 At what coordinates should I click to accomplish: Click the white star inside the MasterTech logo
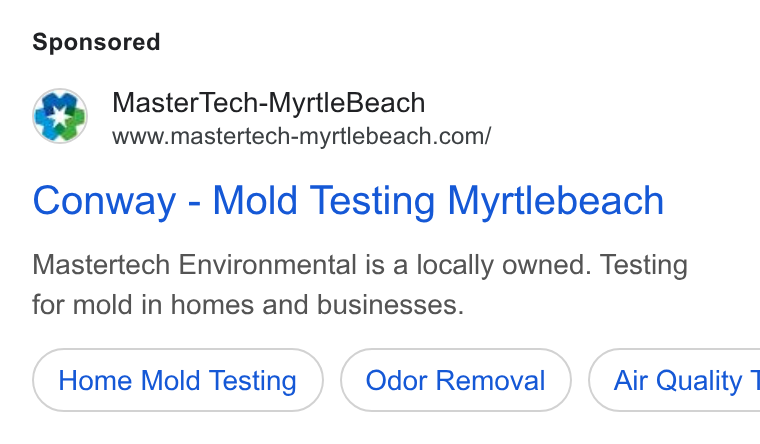60,116
